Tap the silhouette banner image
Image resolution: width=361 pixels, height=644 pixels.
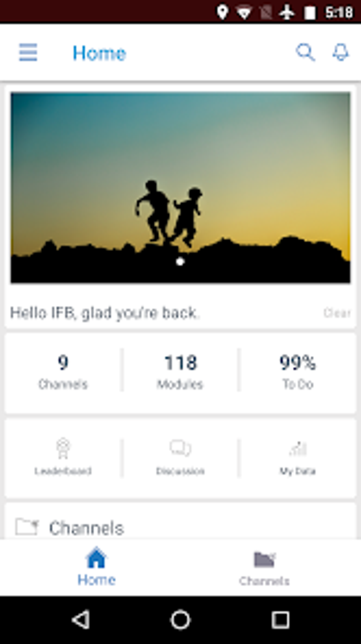pyautogui.click(x=180, y=187)
